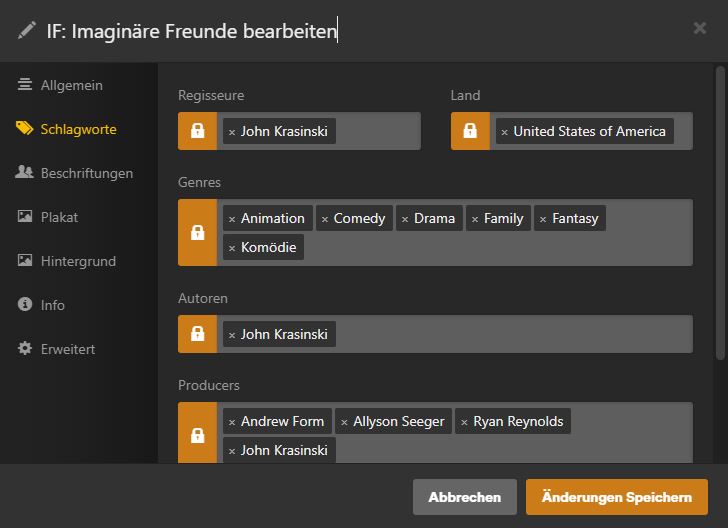Viewport: 728px width, 528px height.
Task: Unlock the Genres field
Action: (198, 233)
